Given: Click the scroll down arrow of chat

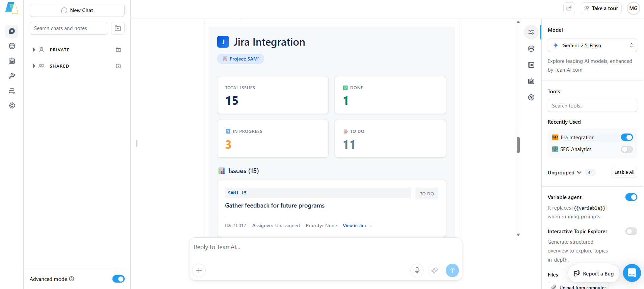Looking at the screenshot, I should pos(518,235).
